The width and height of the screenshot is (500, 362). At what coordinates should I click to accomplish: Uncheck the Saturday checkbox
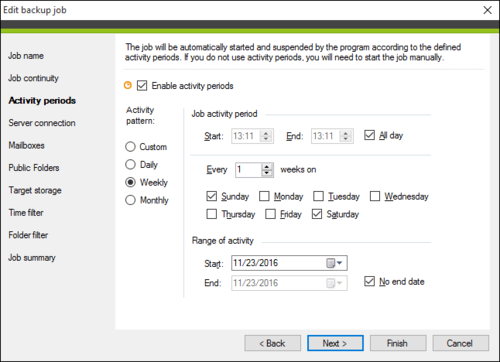tap(317, 214)
